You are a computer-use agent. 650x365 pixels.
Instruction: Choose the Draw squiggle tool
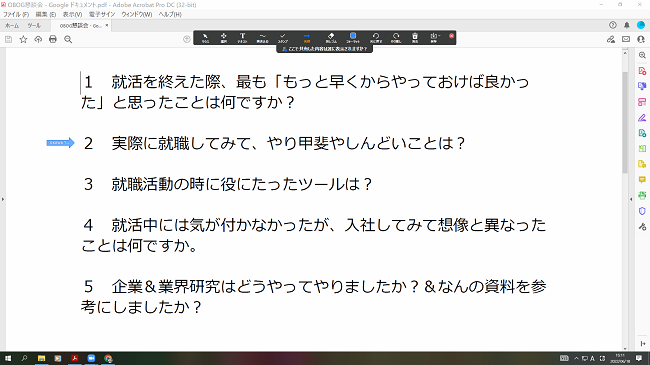[x=262, y=38]
